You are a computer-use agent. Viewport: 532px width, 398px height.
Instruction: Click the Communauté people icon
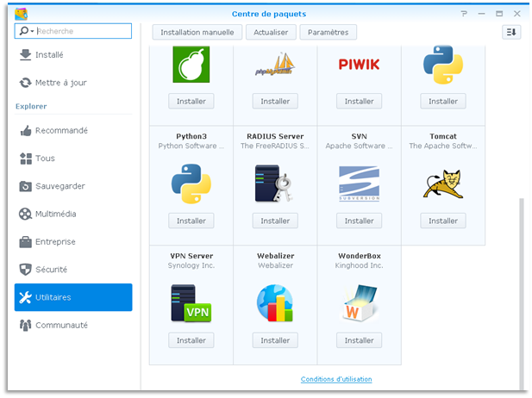pos(26,325)
